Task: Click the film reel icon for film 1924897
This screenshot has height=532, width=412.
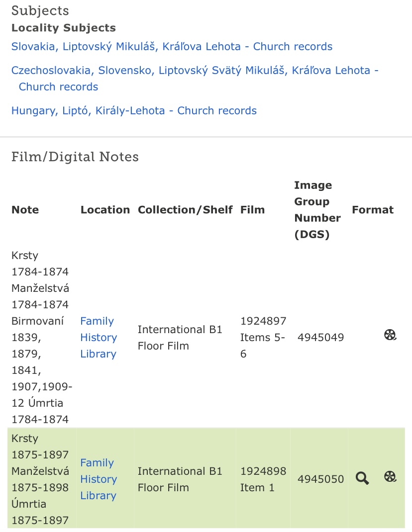Action: tap(390, 335)
